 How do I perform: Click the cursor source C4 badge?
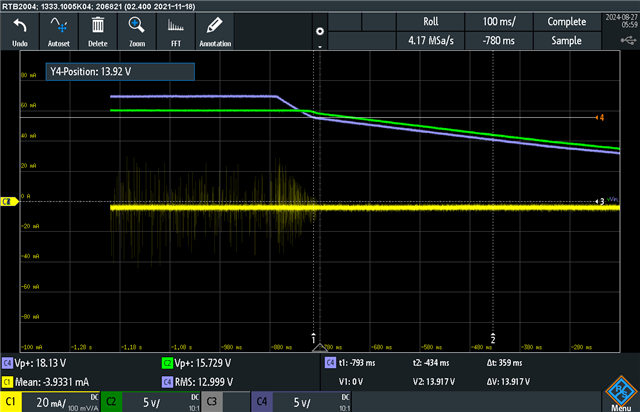coord(330,363)
